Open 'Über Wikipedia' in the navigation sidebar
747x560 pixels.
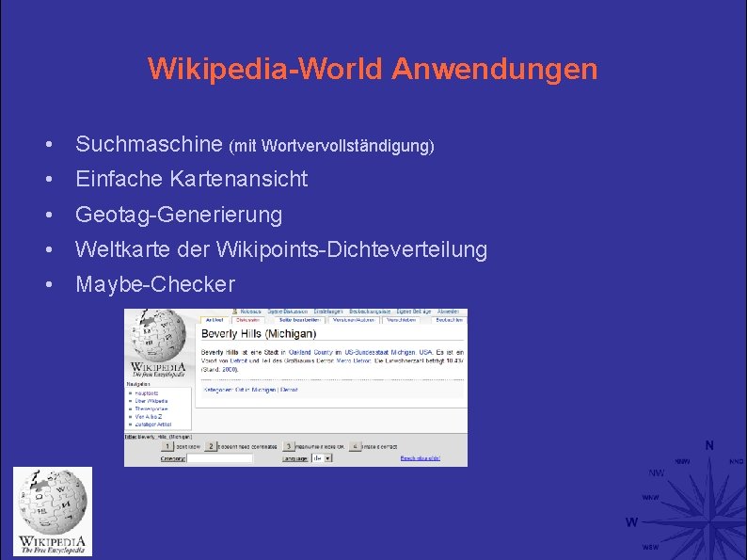coord(151,401)
